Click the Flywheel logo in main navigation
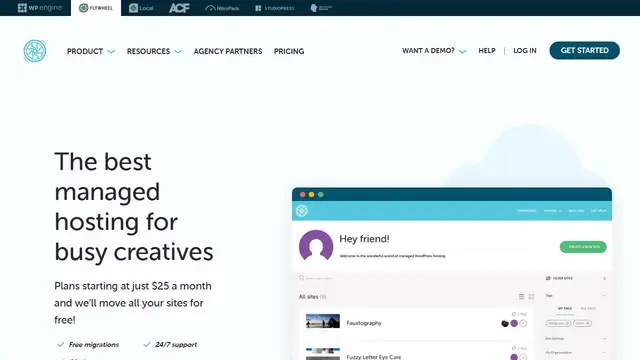 [35, 51]
